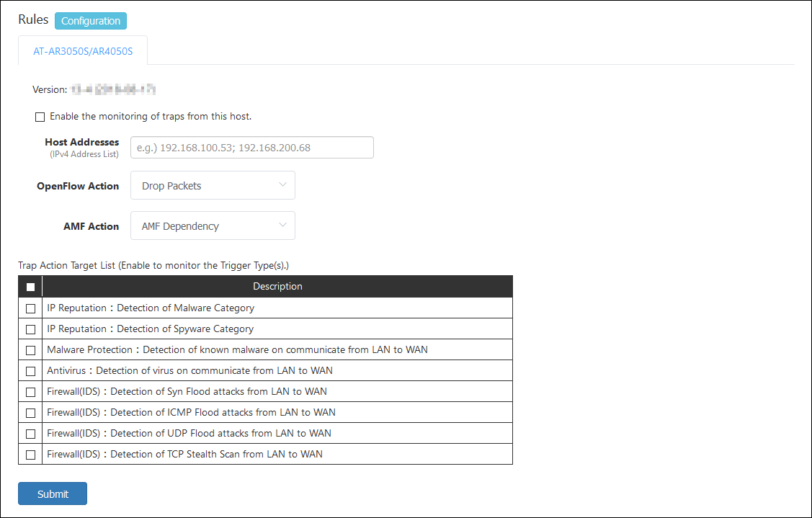Switch to the AT-AR3050S/AR4050S tab

point(83,51)
